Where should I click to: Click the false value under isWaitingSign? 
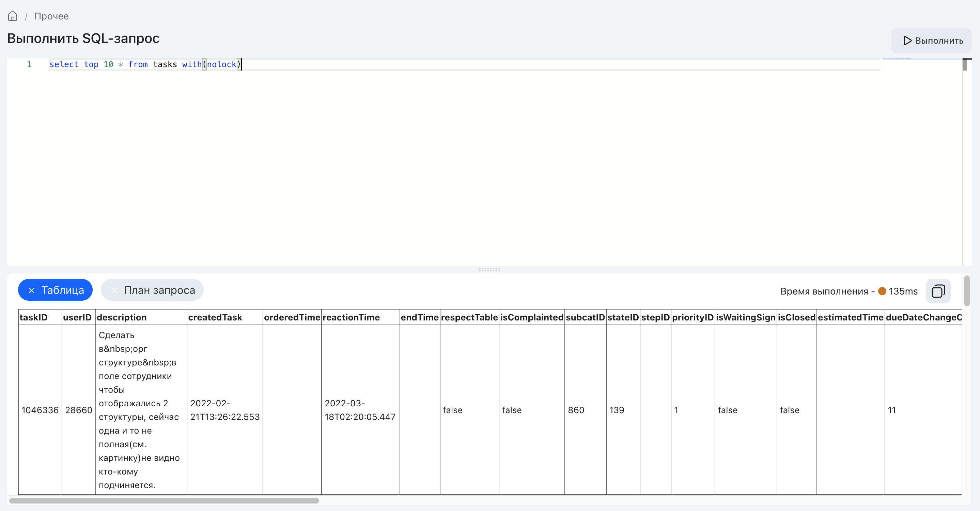tap(728, 410)
